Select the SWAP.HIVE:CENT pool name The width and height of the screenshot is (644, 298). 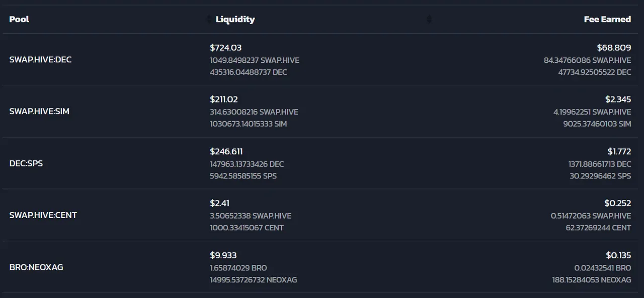[x=43, y=215]
